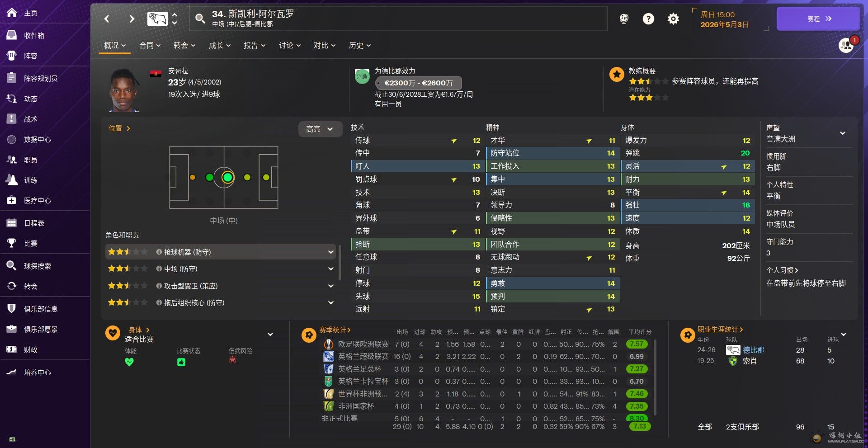Open the 历史 history menu

coord(360,45)
